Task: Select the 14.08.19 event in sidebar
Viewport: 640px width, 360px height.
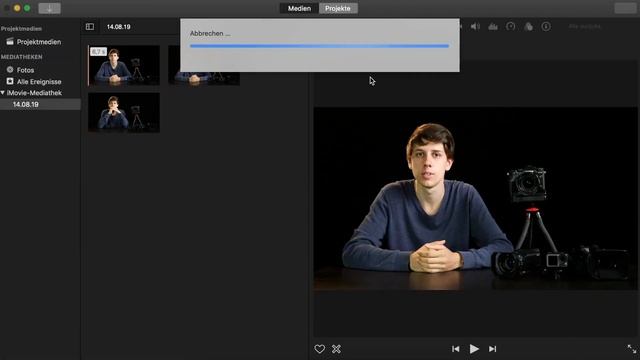Action: [40, 104]
